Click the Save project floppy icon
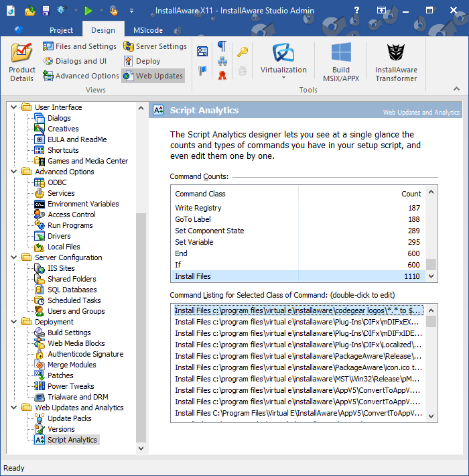 pyautogui.click(x=46, y=11)
